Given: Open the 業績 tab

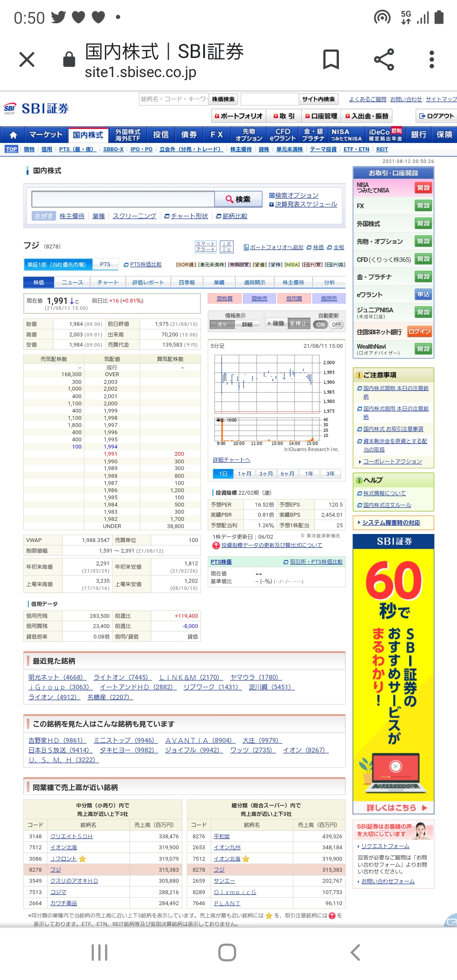Looking at the screenshot, I should [219, 282].
